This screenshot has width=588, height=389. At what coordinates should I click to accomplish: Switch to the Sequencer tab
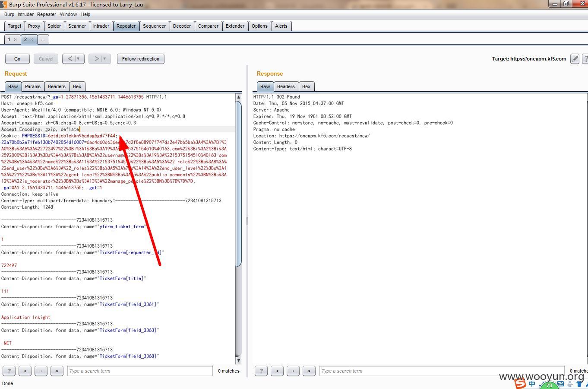pyautogui.click(x=154, y=26)
